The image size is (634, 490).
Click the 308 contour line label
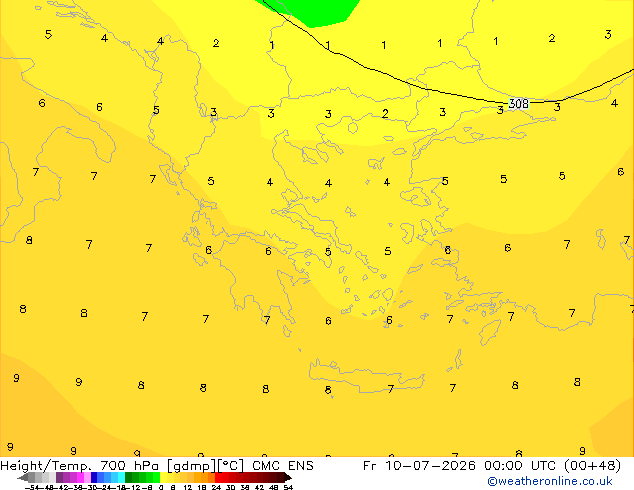click(518, 104)
